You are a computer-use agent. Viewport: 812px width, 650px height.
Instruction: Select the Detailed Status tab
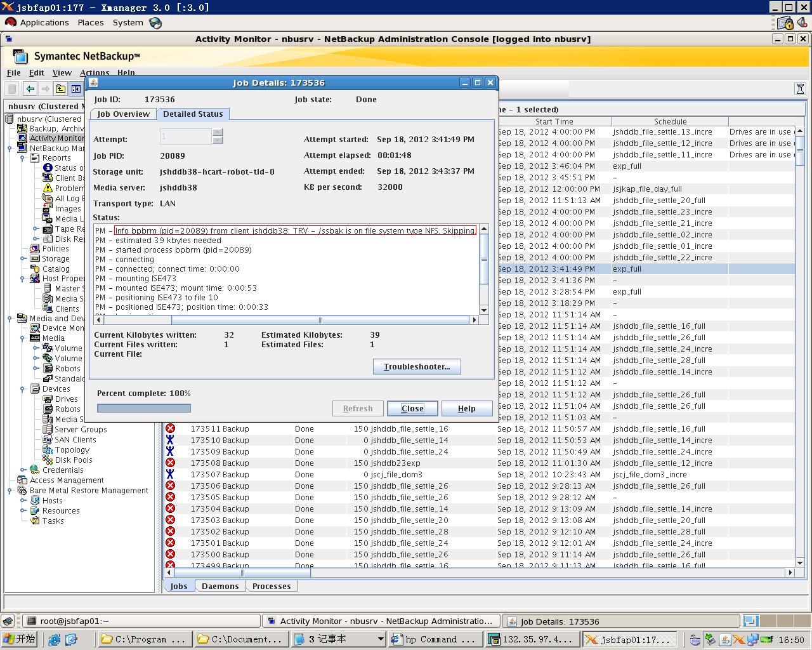[x=193, y=114]
